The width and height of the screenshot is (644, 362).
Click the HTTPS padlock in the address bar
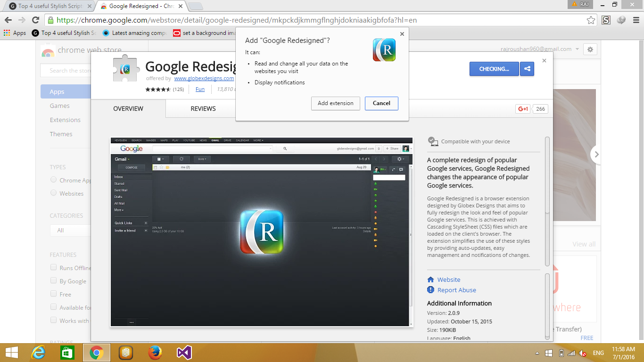[50, 20]
